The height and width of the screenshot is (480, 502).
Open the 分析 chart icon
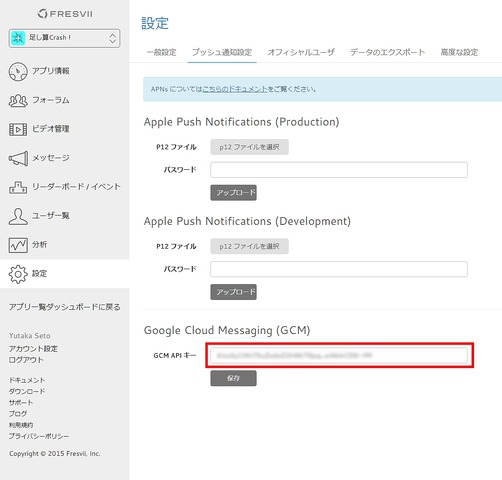pos(18,245)
